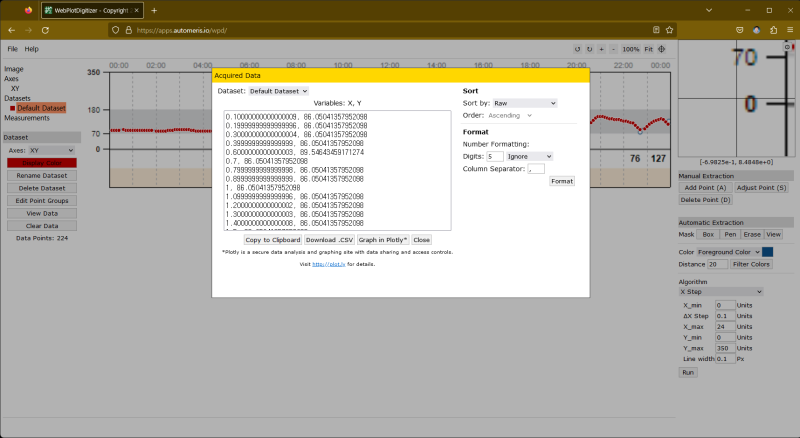
Task: Click the rotate clockwise icon in toolbar
Action: point(589,48)
